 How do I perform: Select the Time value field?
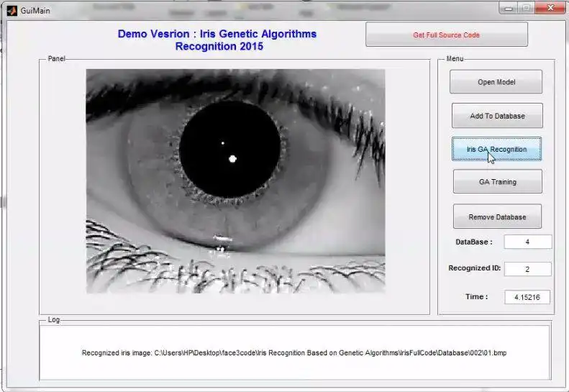[527, 297]
